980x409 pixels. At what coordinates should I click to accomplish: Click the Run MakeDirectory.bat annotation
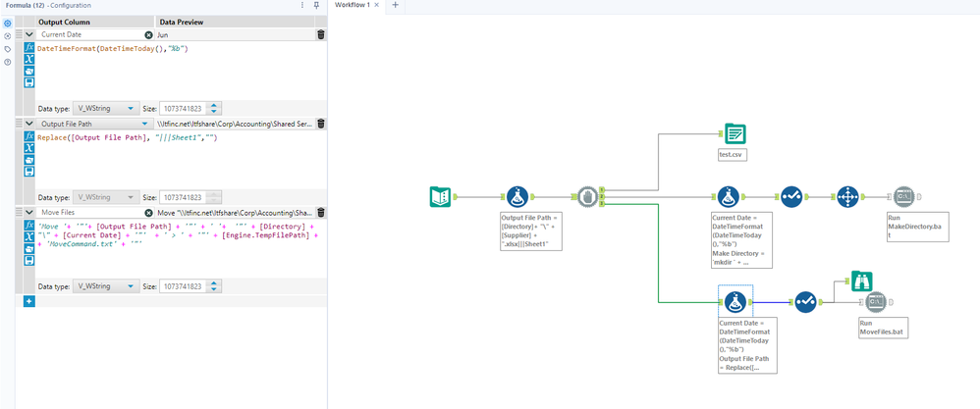917,228
